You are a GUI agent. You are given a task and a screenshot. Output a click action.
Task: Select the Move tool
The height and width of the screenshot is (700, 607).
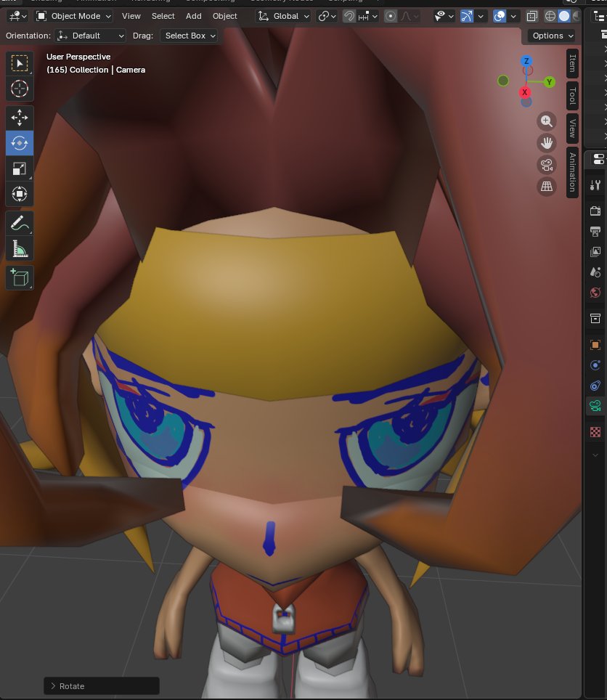tap(19, 118)
